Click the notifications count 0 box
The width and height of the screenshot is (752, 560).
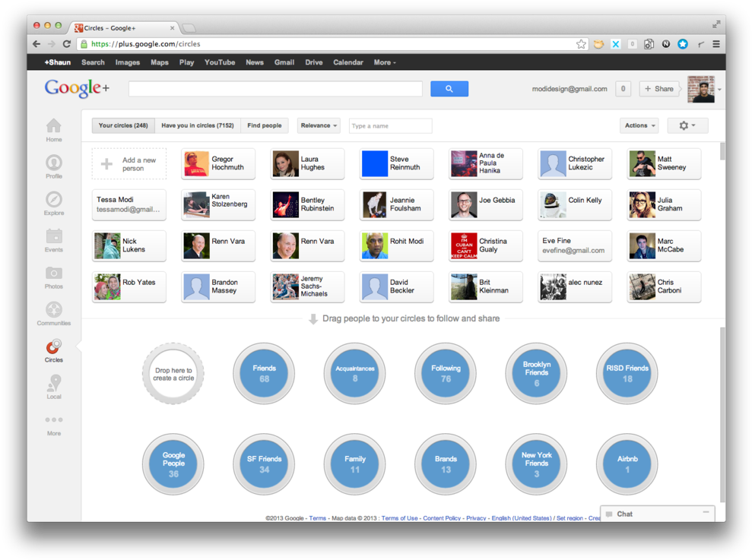(623, 89)
